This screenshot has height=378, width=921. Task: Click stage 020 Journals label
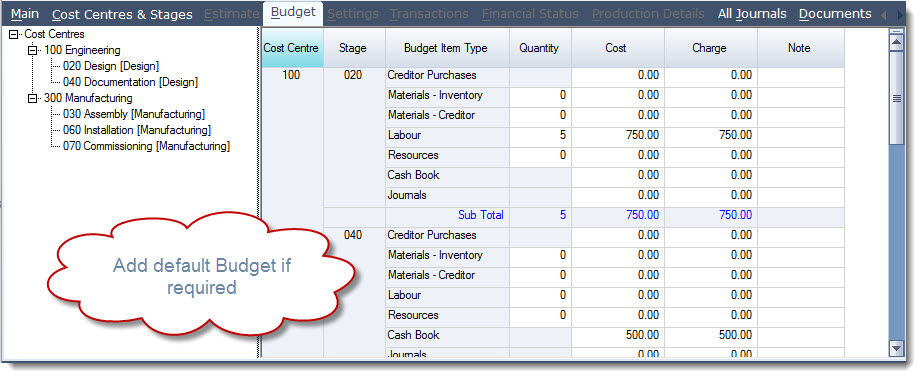tap(407, 195)
